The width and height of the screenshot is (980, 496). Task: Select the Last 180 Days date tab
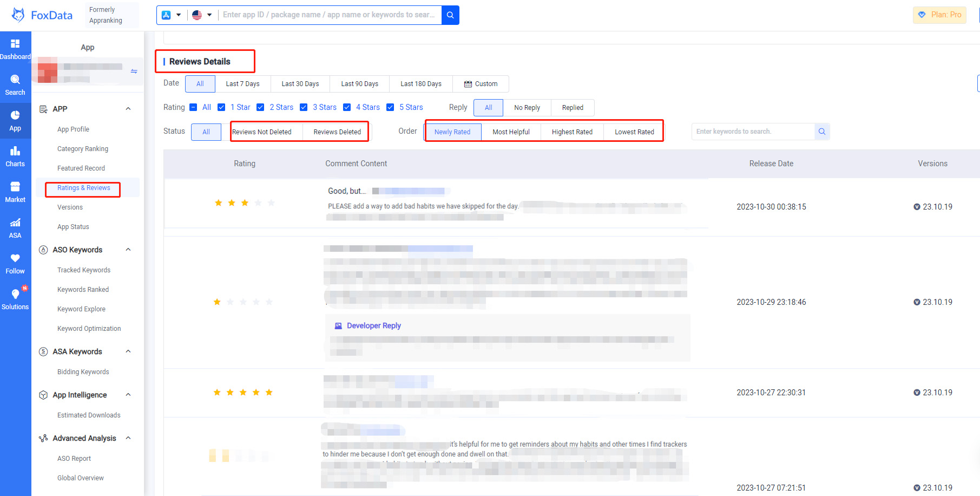click(421, 84)
